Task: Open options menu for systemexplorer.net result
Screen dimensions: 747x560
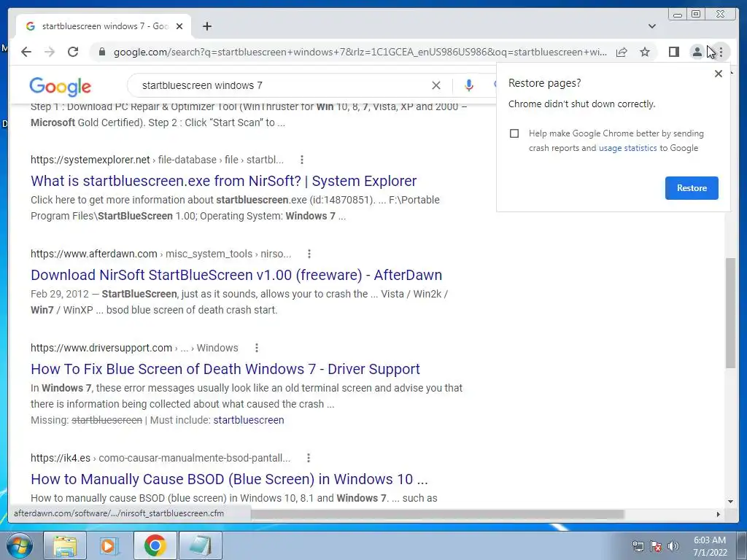Action: 301,160
